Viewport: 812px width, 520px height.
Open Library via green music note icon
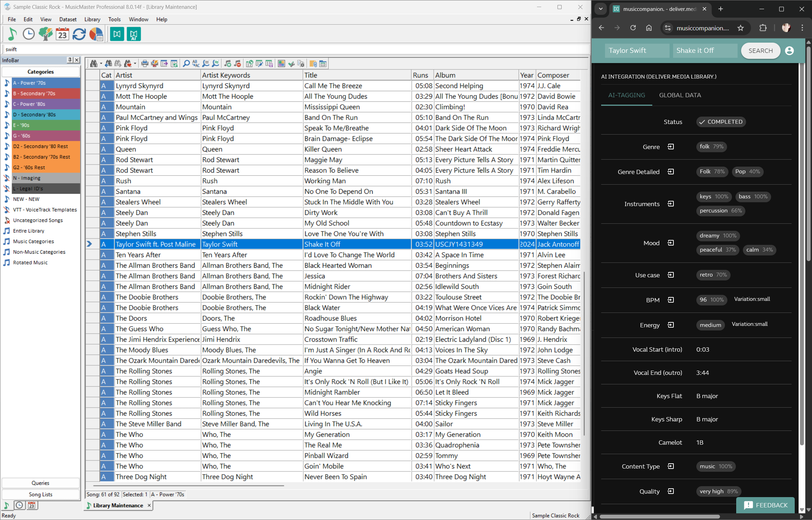(x=12, y=34)
